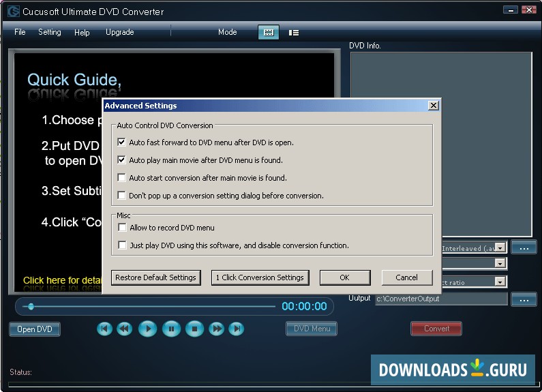Confirm Advanced Settings with OK
Image resolution: width=542 pixels, height=392 pixels.
344,277
